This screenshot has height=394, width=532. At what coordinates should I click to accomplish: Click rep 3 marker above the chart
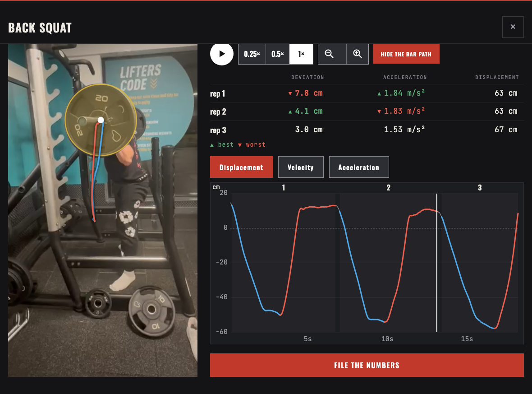(x=480, y=187)
